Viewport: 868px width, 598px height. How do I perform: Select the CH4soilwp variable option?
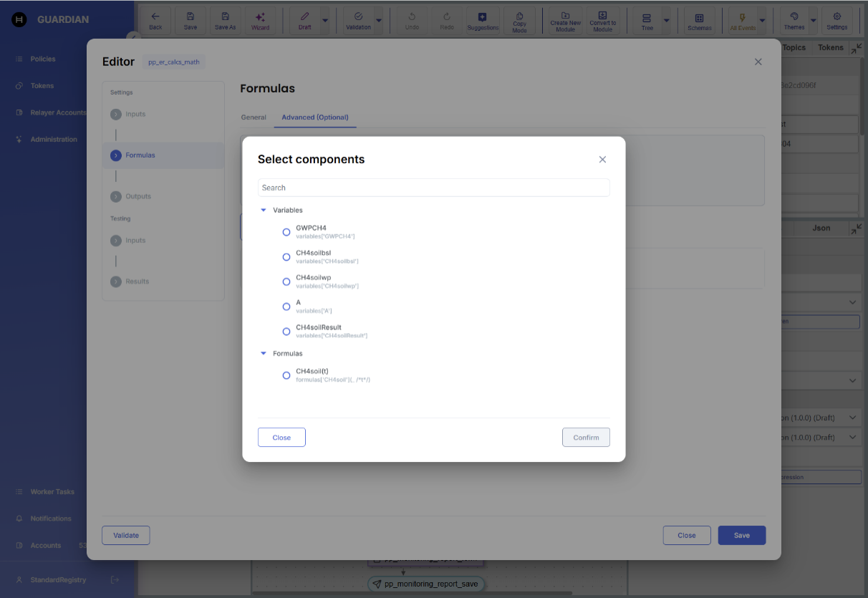286,281
